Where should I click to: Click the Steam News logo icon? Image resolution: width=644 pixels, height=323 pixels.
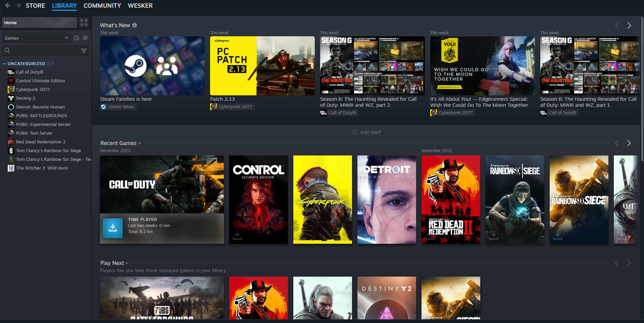103,107
